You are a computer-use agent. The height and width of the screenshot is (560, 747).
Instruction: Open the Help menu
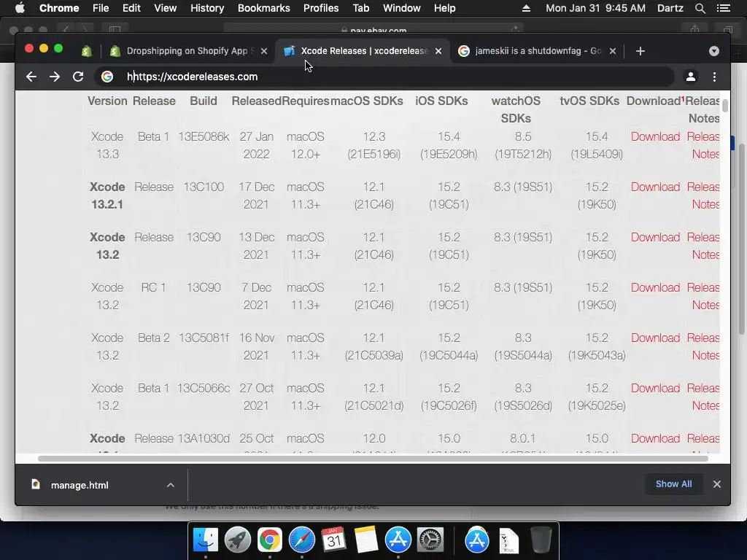444,8
